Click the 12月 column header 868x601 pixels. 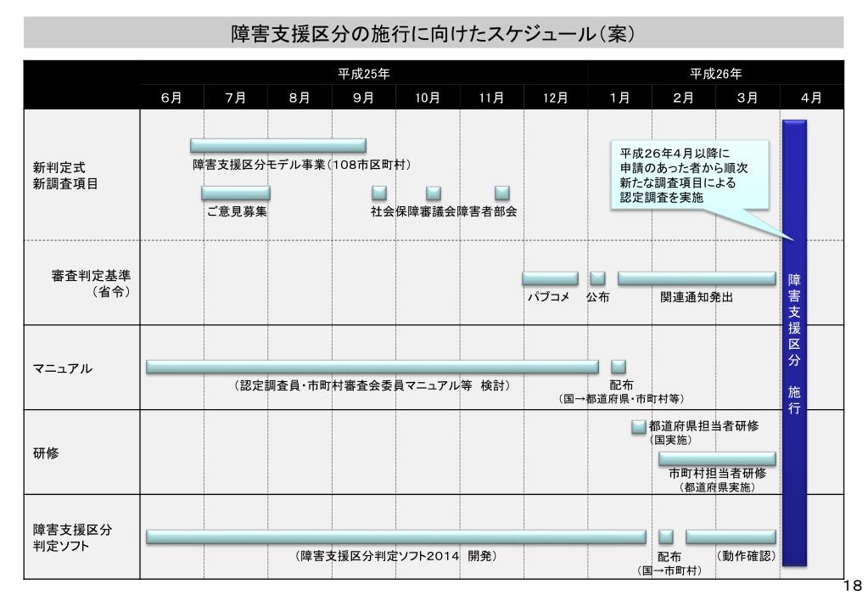click(555, 98)
